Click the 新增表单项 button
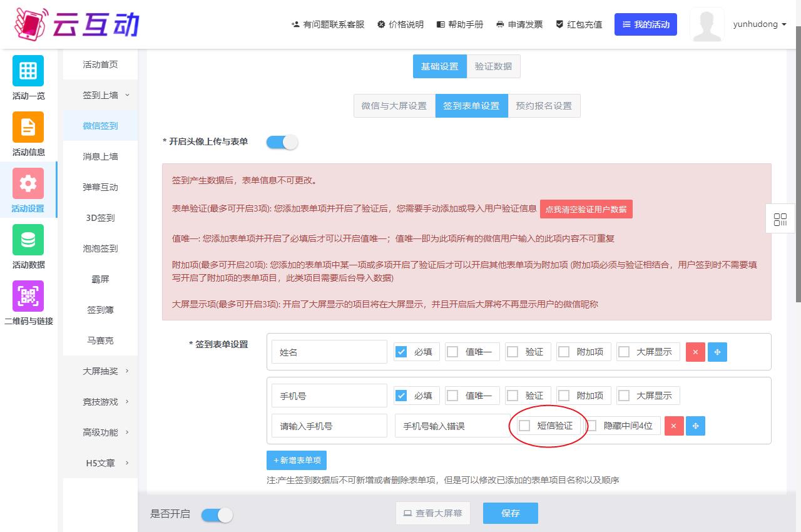Screen dimensions: 801x532 point(297,460)
